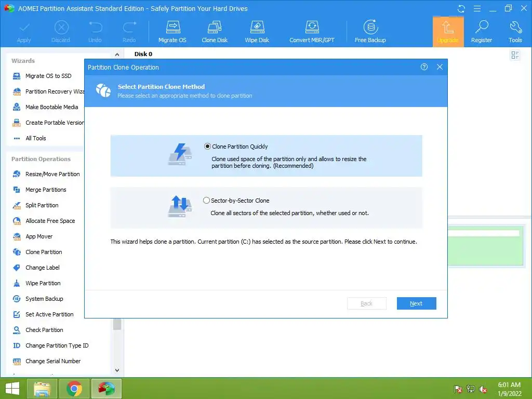The image size is (532, 399).
Task: Select Make Bootable Media wizard
Action: [46, 107]
